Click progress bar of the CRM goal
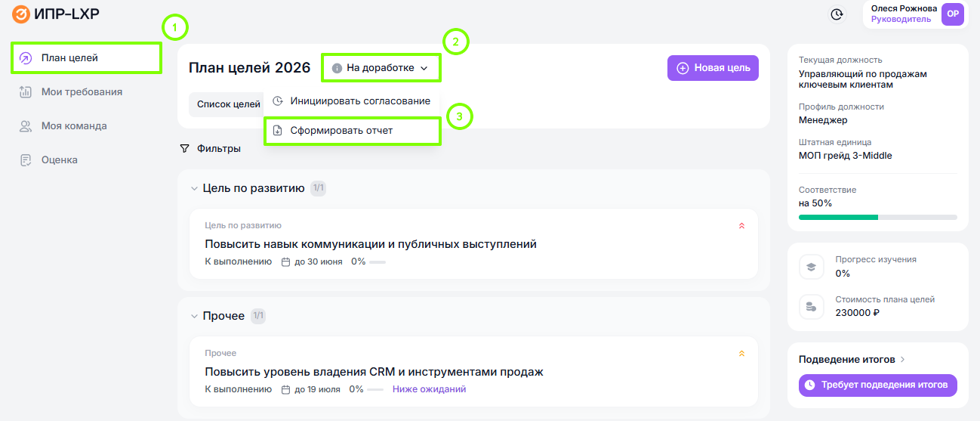 pos(374,390)
